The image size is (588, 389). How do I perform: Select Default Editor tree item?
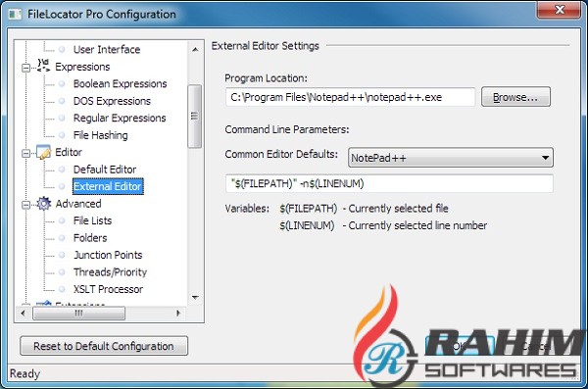coord(105,170)
